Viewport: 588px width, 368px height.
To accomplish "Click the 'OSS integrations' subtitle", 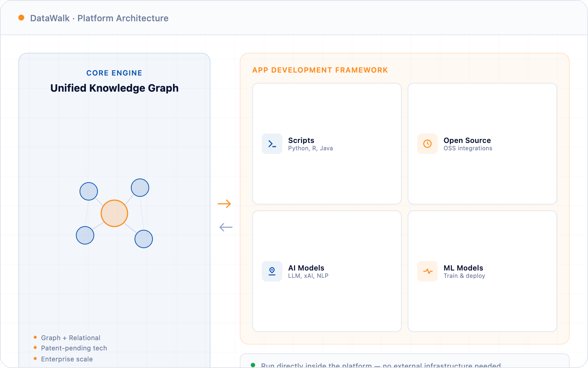I will pyautogui.click(x=468, y=148).
